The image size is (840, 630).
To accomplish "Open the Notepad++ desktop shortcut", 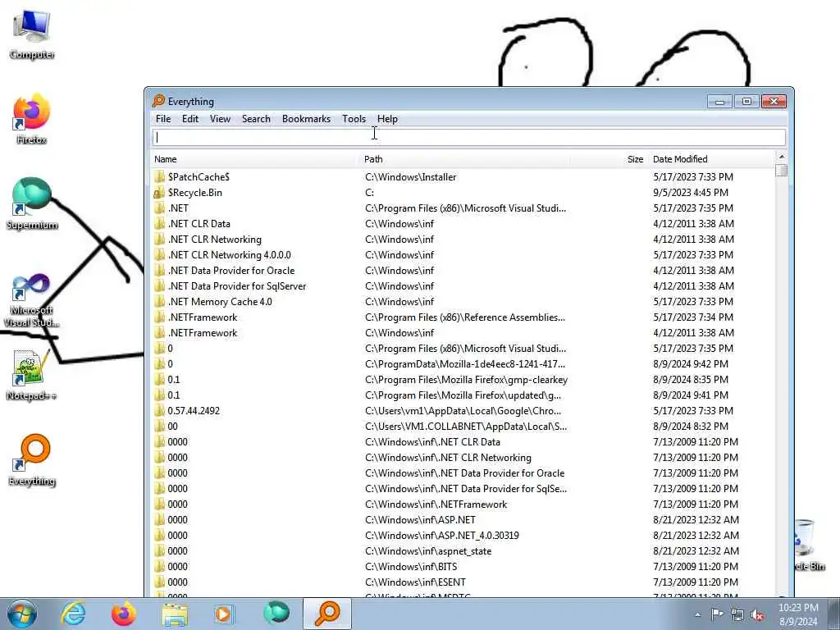I will point(32,375).
